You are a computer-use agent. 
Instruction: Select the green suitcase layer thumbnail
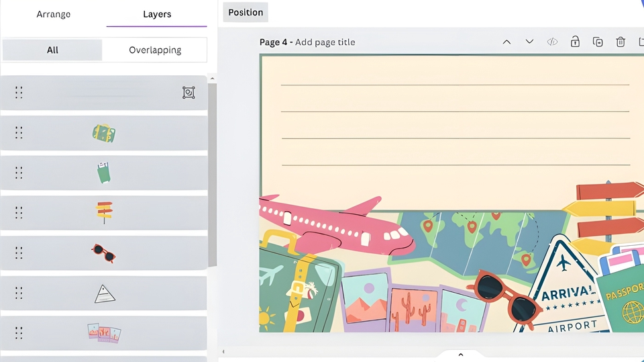pos(104,133)
